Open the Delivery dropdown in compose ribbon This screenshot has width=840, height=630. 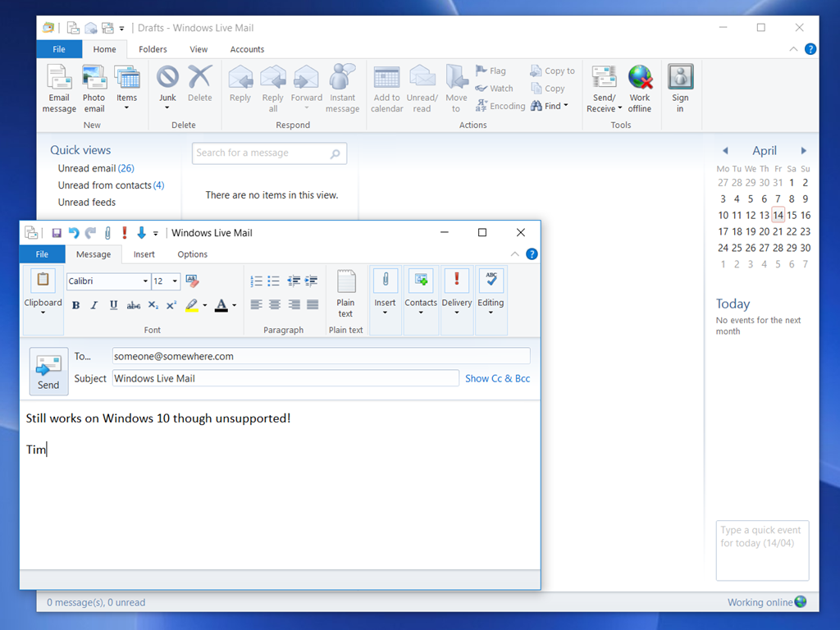(456, 300)
